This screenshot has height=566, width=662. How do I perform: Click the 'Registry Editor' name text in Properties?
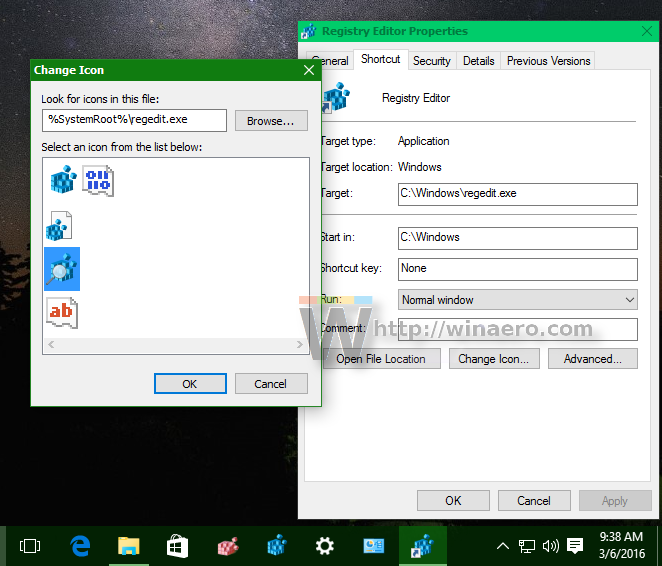(x=416, y=98)
